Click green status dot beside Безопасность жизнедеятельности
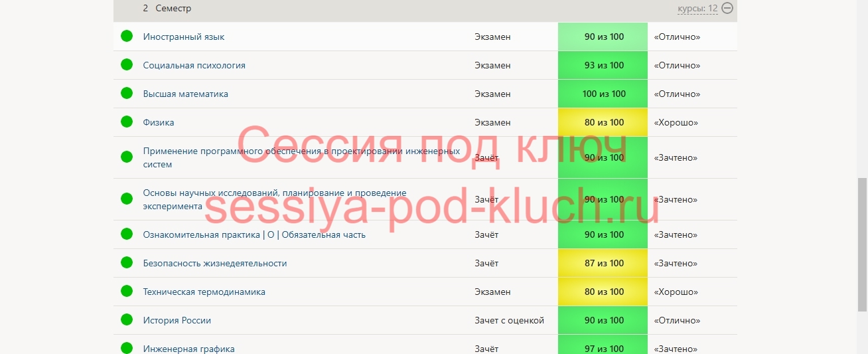The height and width of the screenshot is (354, 868). (127, 263)
